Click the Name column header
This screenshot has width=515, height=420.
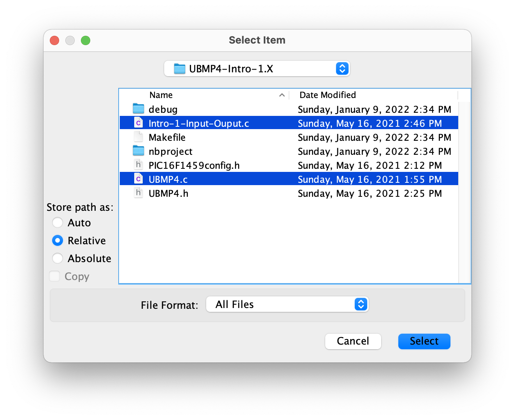click(161, 95)
